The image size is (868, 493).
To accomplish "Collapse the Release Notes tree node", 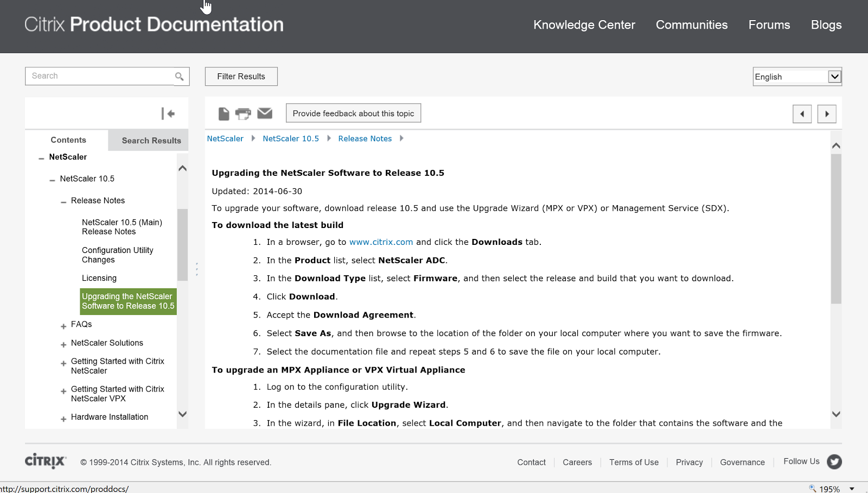I will pos(63,202).
